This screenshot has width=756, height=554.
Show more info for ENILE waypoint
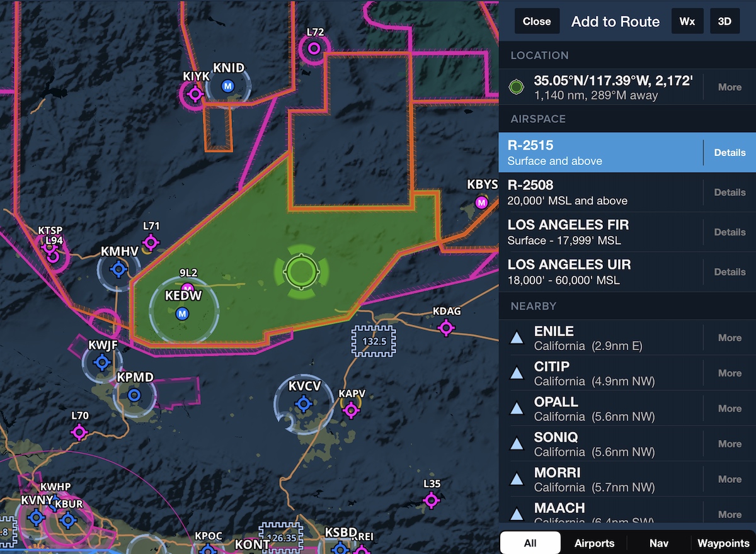(728, 337)
